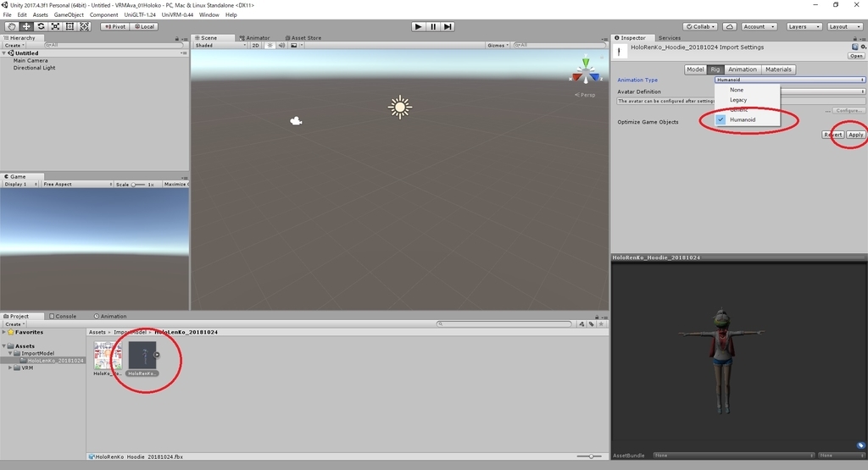
Task: Open Project panel Create dropdown
Action: click(x=14, y=324)
